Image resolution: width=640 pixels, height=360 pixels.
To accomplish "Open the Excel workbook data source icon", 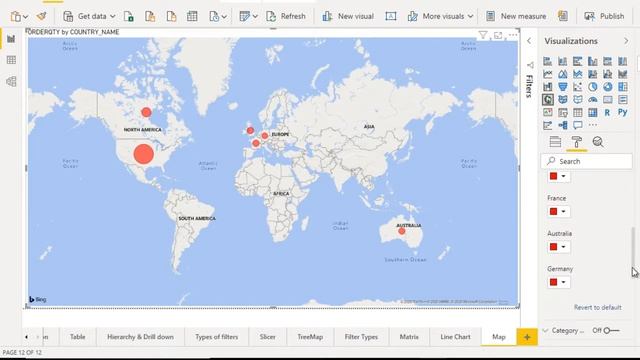I will click(129, 16).
